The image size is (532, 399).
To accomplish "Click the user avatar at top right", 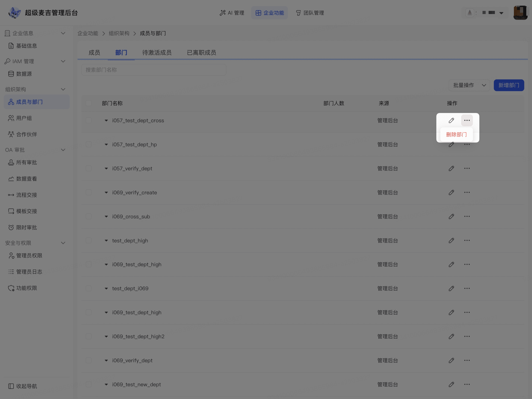I will 520,13.
